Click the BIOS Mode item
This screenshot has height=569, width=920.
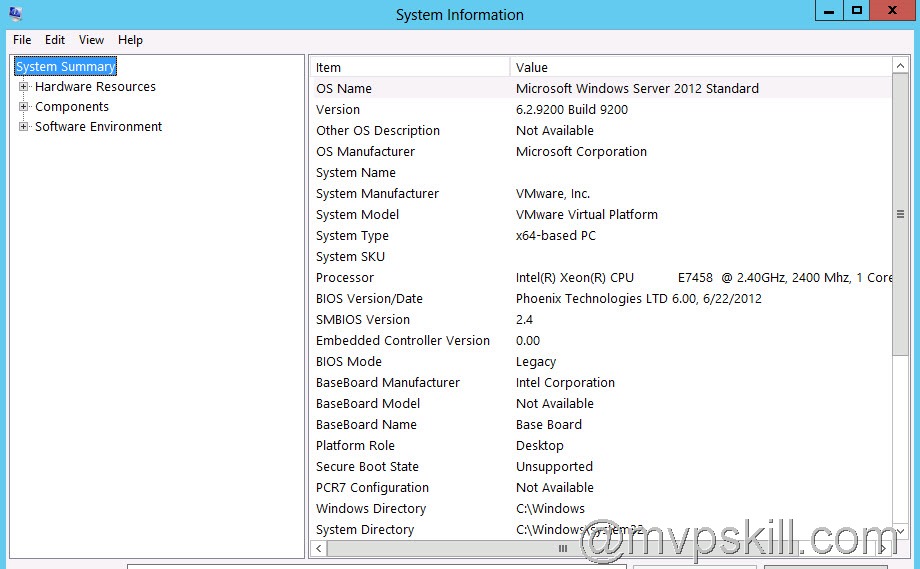pyautogui.click(x=349, y=362)
